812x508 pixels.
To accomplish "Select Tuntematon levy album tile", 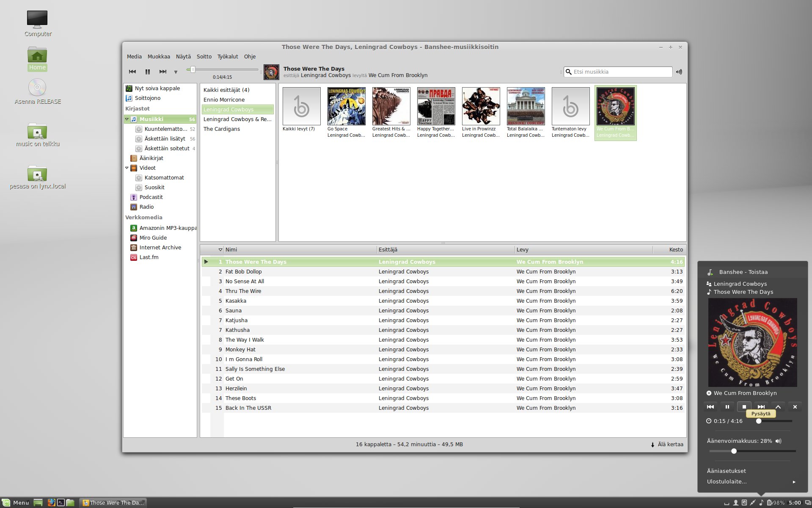I will click(x=570, y=113).
